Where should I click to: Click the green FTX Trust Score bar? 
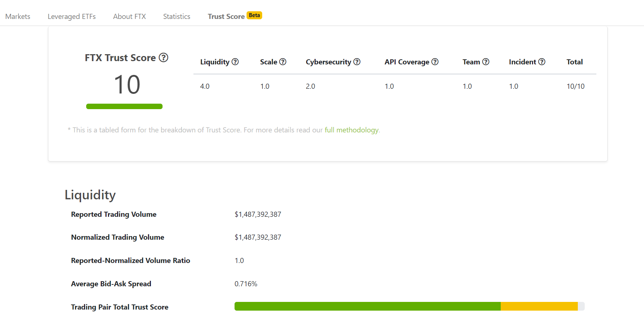pos(124,106)
